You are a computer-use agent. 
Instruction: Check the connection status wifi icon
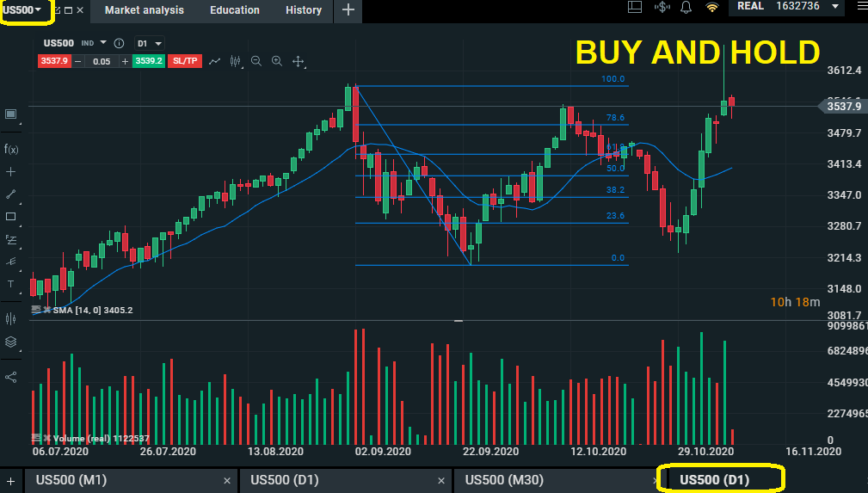[x=712, y=7]
